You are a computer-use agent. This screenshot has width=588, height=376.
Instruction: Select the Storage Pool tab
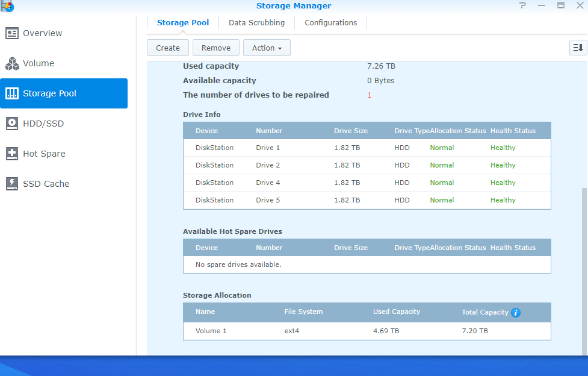tap(183, 22)
